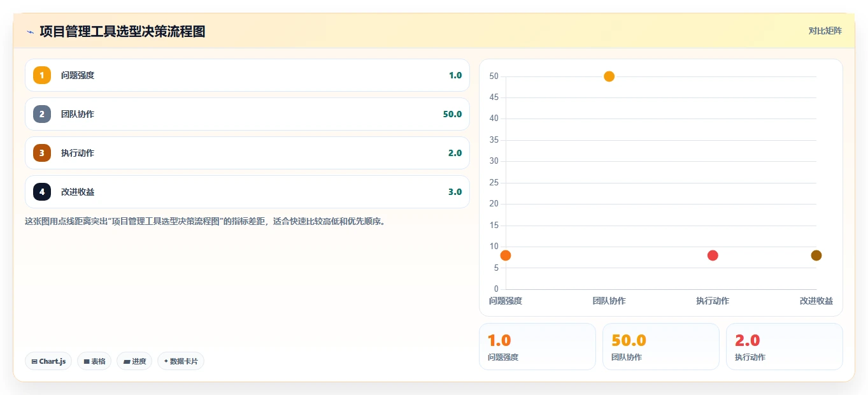Click the 数据卡片 tag chip
Viewport: 868px width, 395px height.
tap(181, 361)
